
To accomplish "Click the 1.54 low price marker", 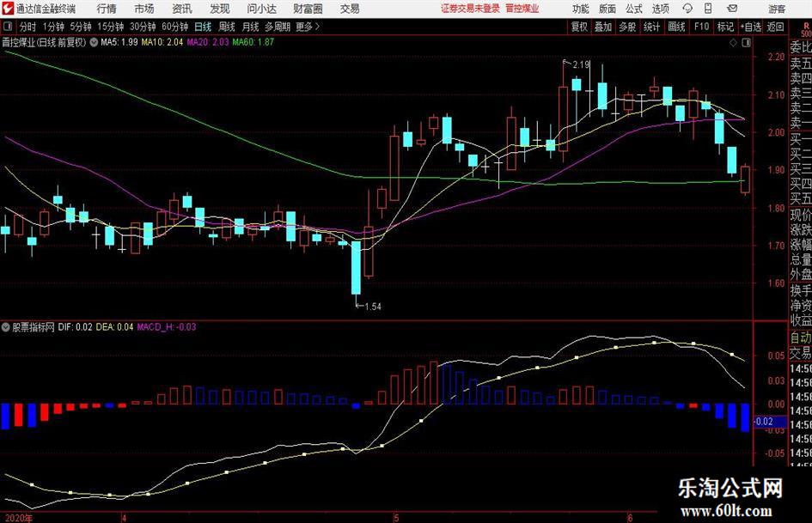I will 372,307.
